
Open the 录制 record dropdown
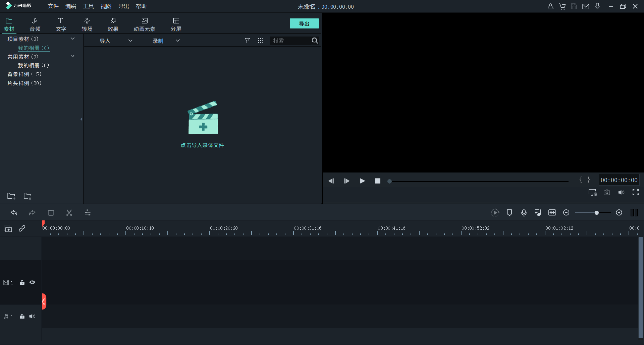pyautogui.click(x=178, y=41)
